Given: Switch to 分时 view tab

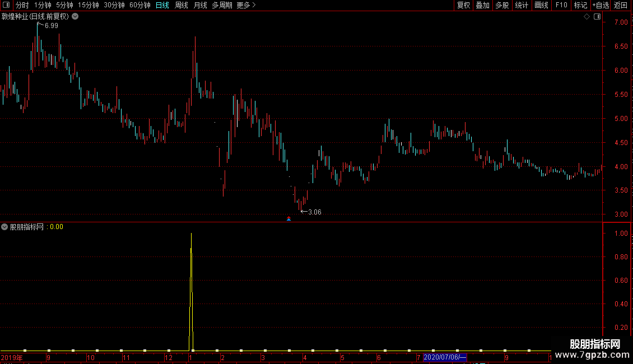Looking at the screenshot, I should click(x=22, y=5).
